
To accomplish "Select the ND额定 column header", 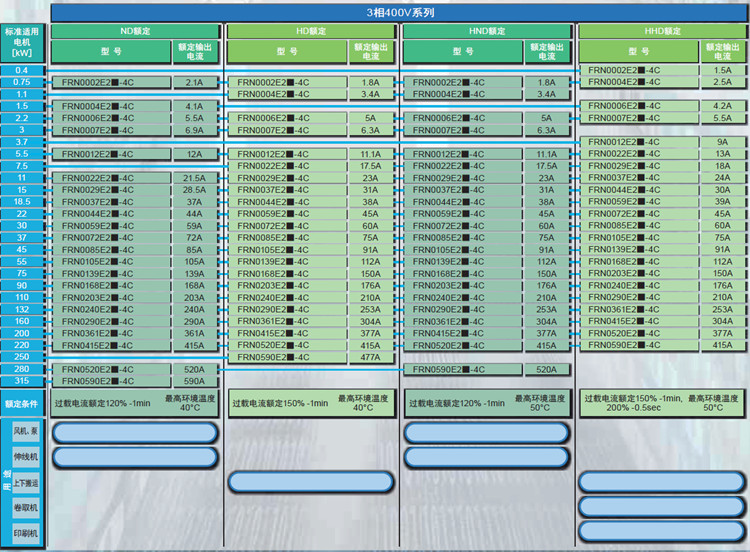I will [135, 31].
